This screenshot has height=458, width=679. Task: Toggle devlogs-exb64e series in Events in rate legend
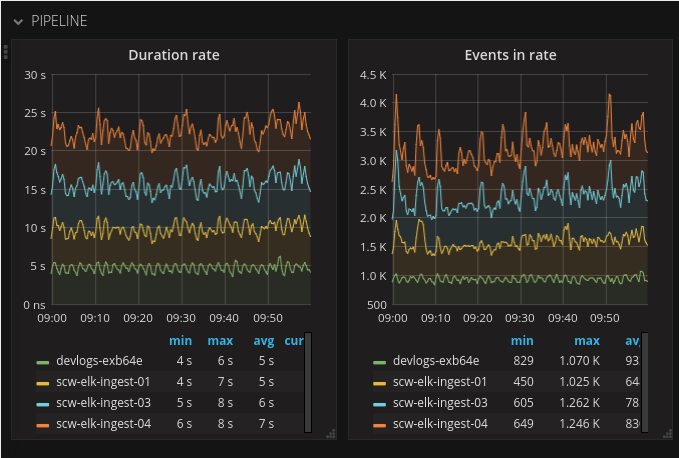(436, 361)
